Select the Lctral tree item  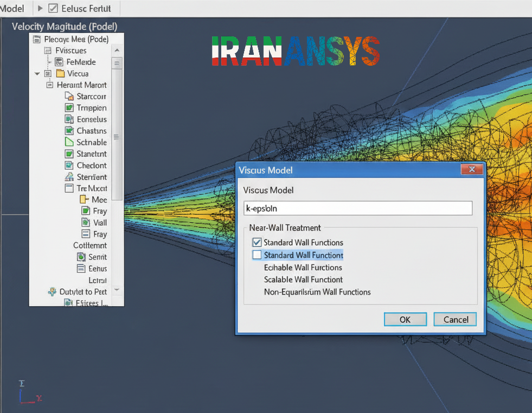pos(98,281)
